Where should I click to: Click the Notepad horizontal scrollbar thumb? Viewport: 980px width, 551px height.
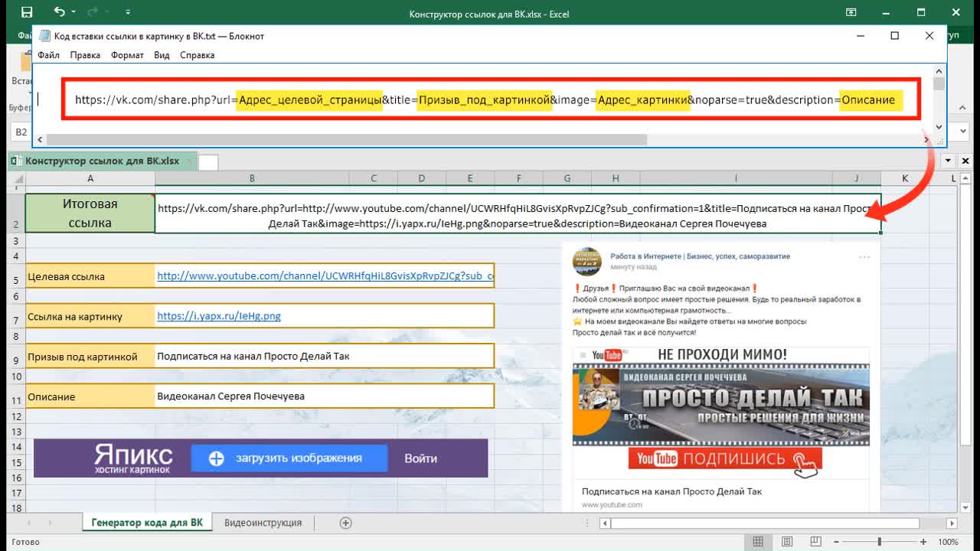(347, 140)
